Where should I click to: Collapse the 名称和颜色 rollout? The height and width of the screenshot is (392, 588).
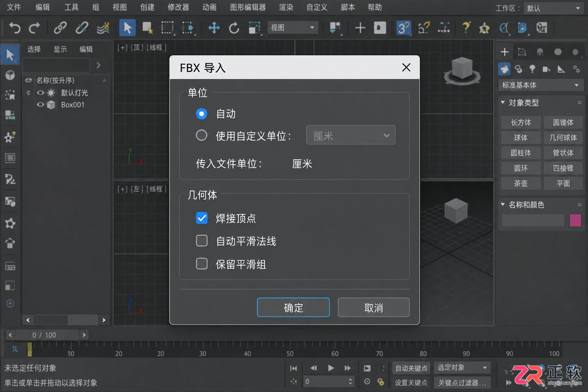point(503,205)
